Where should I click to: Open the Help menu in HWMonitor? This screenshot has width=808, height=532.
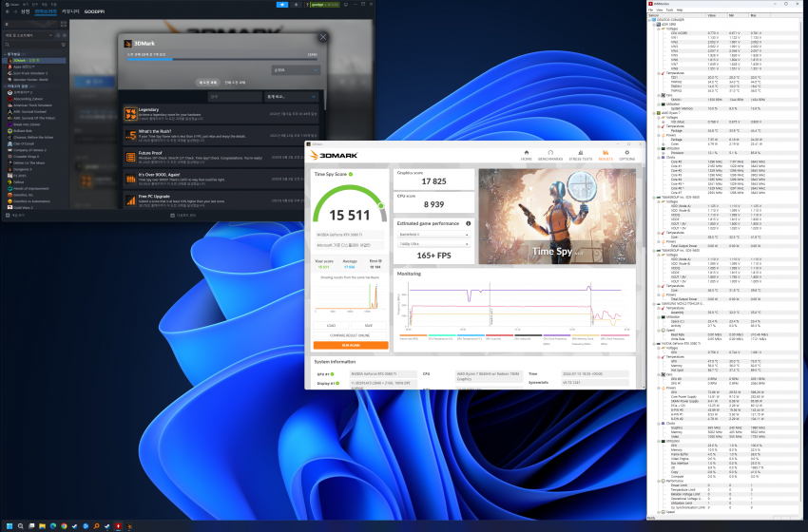coord(680,9)
